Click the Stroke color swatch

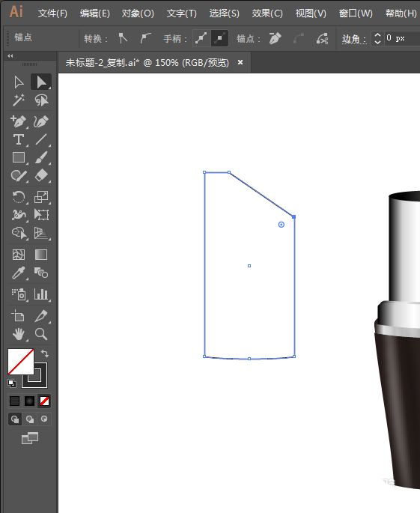[x=40, y=381]
